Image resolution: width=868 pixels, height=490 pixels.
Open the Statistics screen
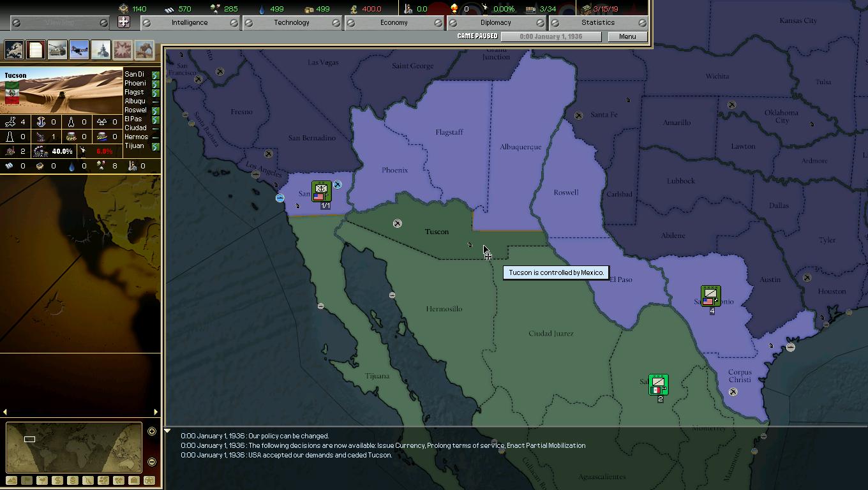(x=598, y=22)
